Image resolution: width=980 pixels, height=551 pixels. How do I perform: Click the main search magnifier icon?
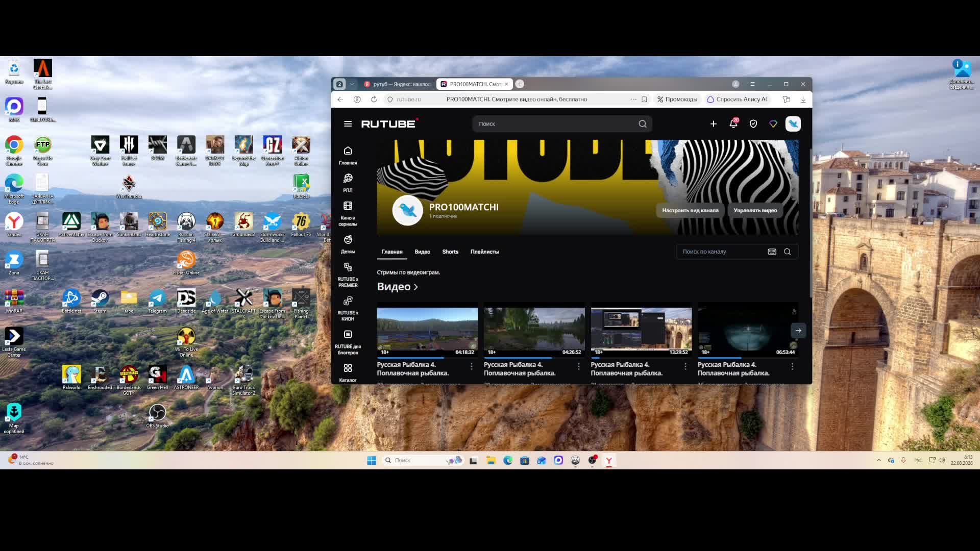pyautogui.click(x=643, y=124)
